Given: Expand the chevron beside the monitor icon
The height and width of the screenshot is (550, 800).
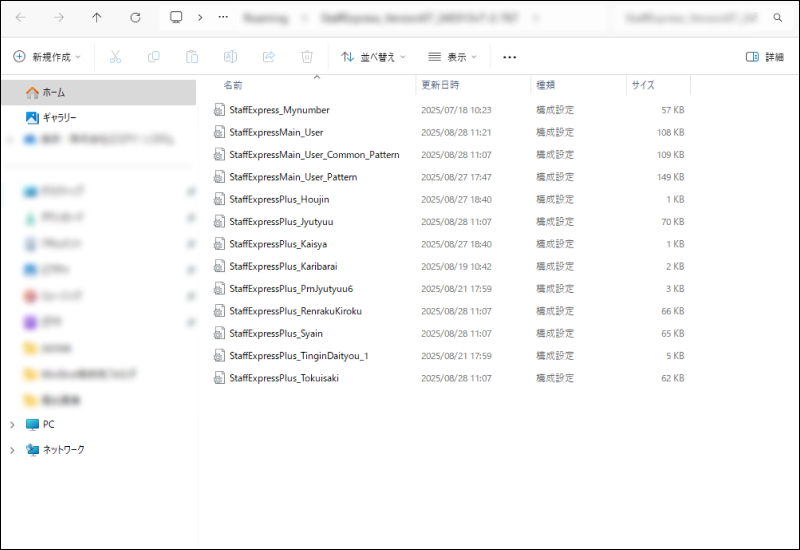Looking at the screenshot, I should click(x=200, y=17).
